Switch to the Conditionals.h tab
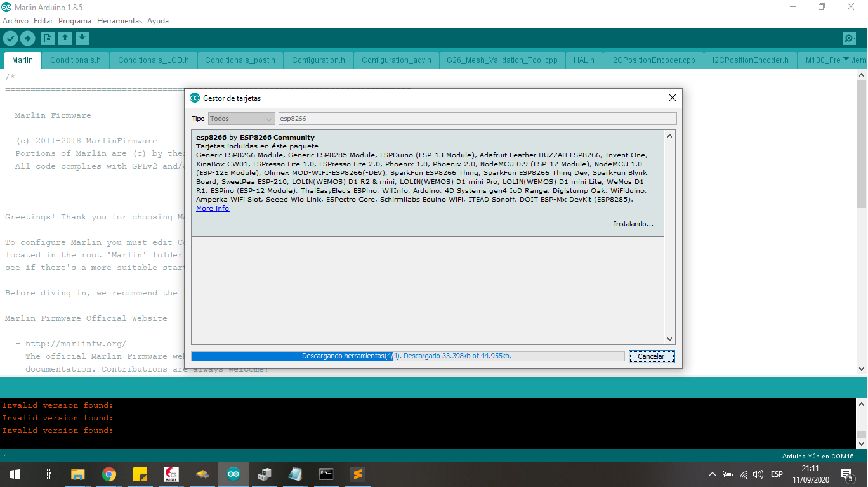This screenshot has width=868, height=487. click(76, 60)
